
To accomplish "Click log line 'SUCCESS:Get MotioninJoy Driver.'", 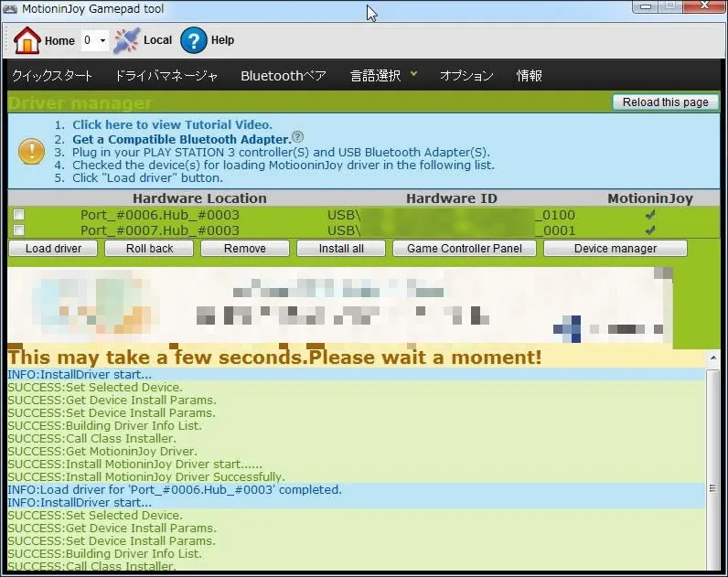I will point(102,451).
